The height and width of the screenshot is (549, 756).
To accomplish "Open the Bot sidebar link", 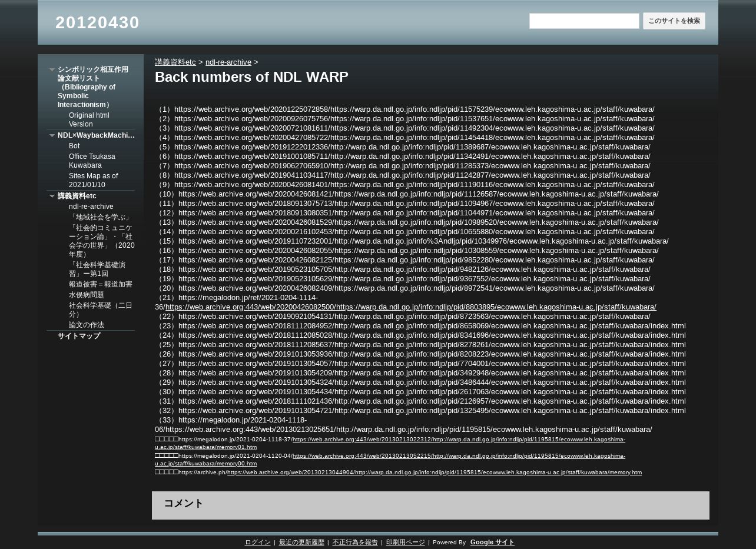I will (x=74, y=146).
